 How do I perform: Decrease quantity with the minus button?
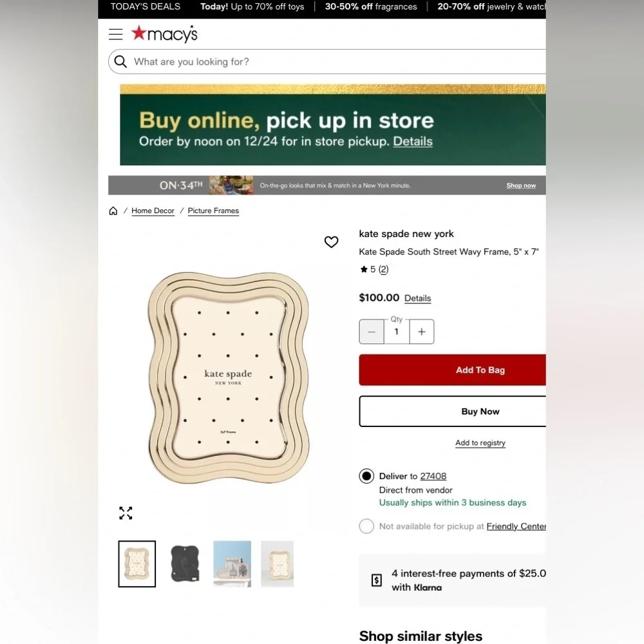tap(372, 332)
